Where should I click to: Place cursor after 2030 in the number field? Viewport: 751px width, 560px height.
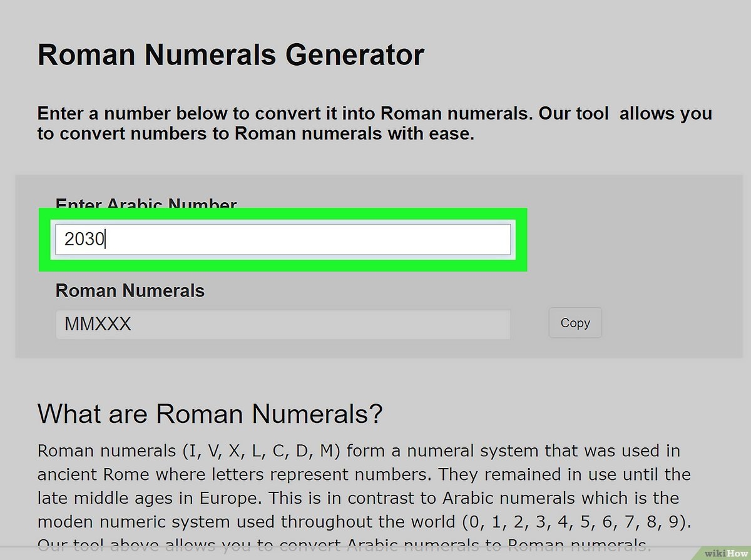pyautogui.click(x=106, y=239)
